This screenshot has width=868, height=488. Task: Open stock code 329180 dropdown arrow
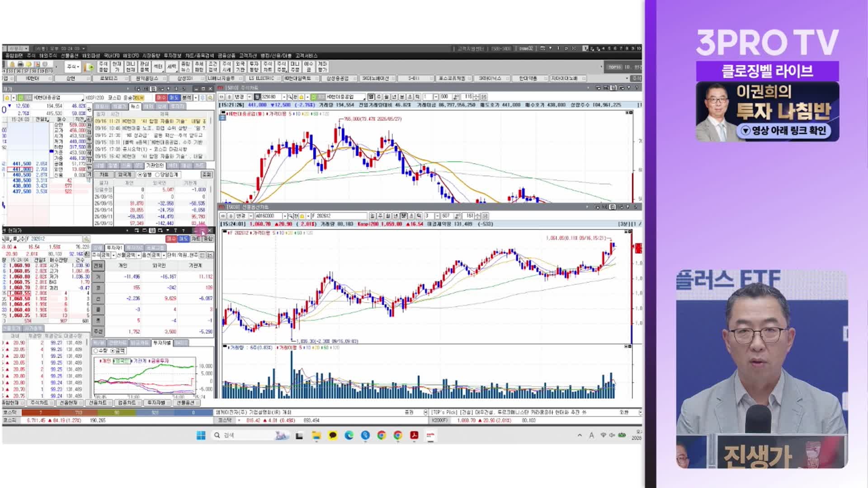[284, 97]
